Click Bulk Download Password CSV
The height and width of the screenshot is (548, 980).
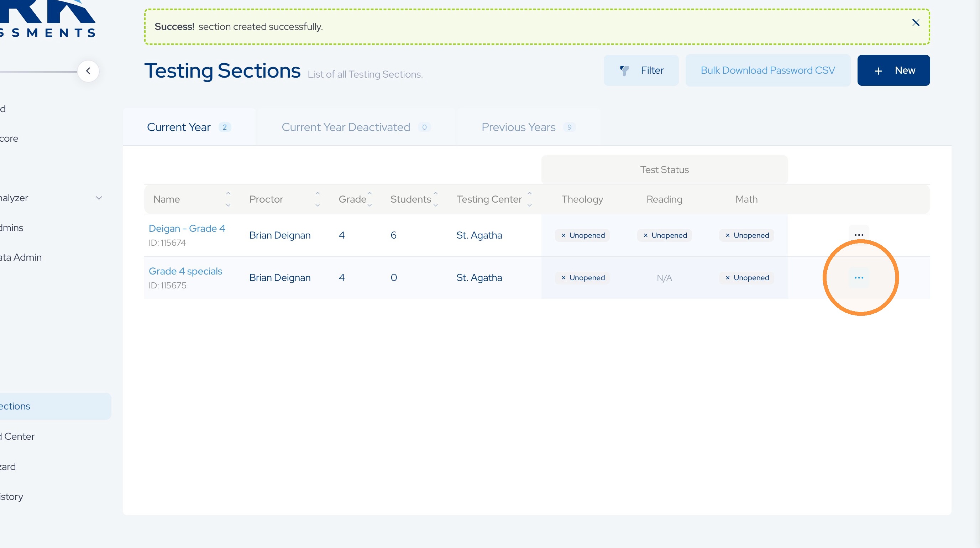[x=768, y=71]
